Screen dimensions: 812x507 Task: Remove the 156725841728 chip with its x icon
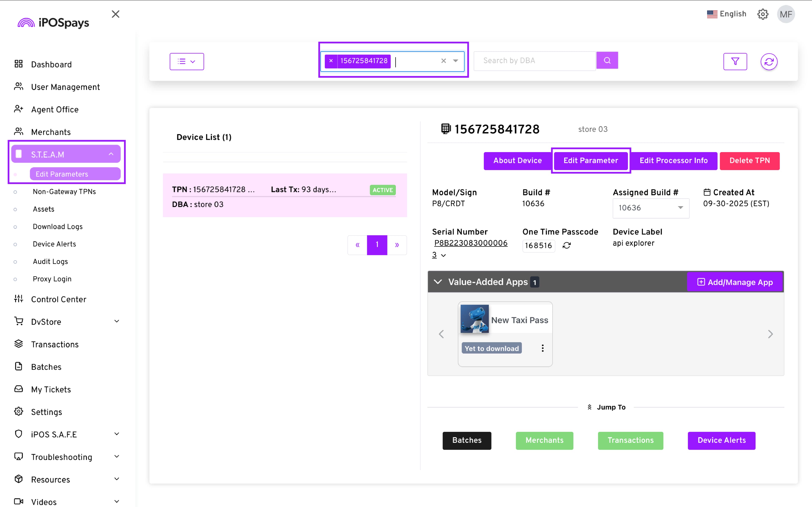pos(331,61)
